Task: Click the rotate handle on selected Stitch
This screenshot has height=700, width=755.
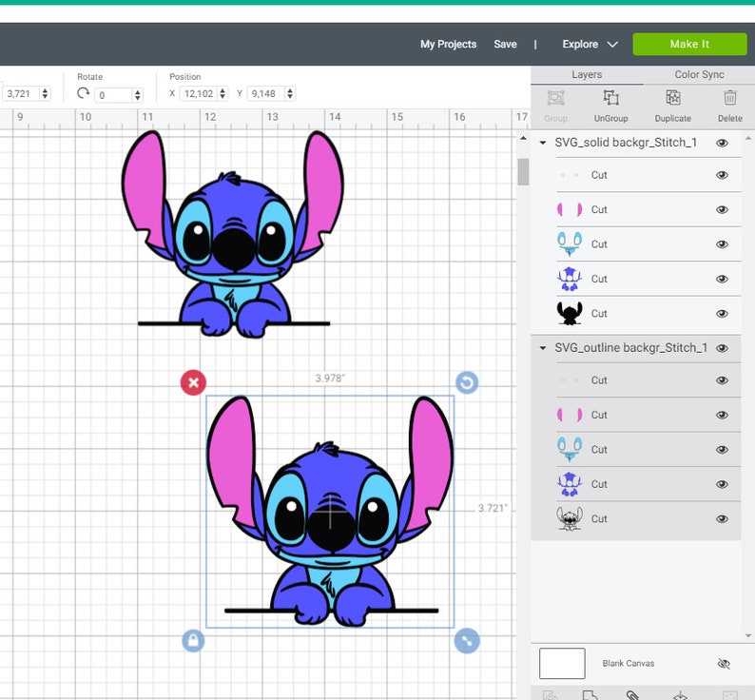Action: [x=467, y=382]
